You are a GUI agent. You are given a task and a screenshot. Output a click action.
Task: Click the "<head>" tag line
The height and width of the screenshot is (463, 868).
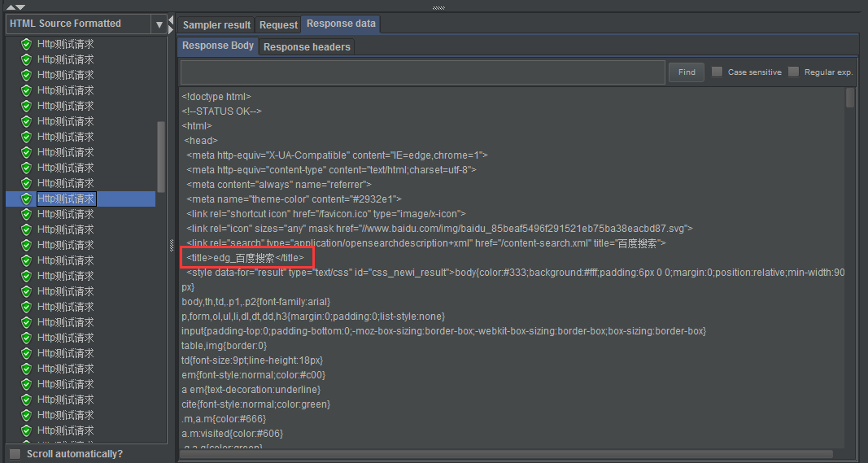pos(200,141)
